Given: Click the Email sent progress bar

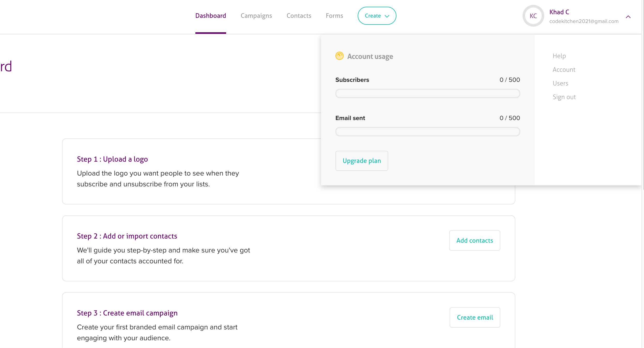Looking at the screenshot, I should (x=427, y=132).
